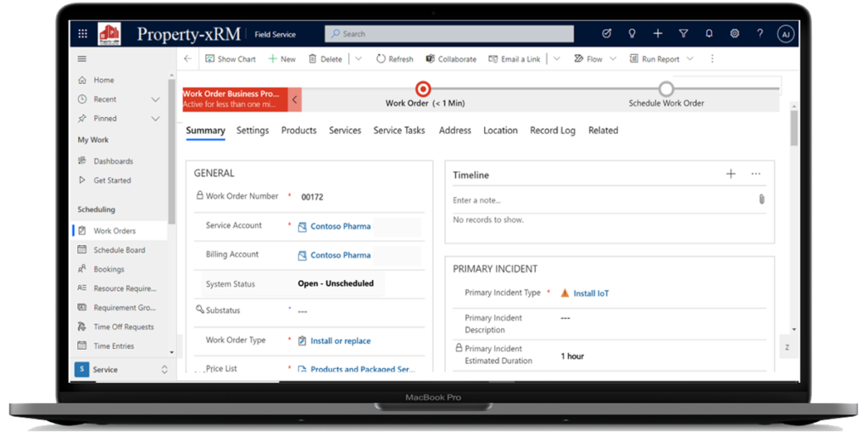The height and width of the screenshot is (437, 868).
Task: Click the Property-xRM logo icon
Action: pos(109,34)
